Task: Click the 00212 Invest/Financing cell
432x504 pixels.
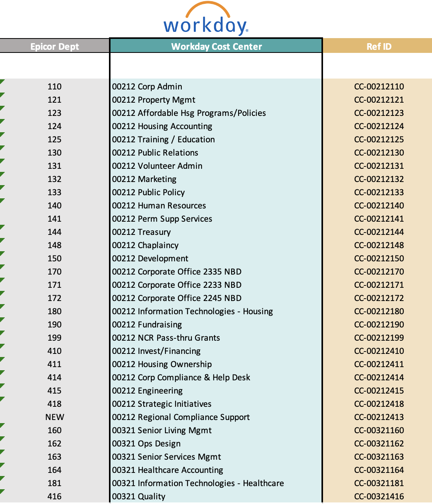Action: point(216,351)
